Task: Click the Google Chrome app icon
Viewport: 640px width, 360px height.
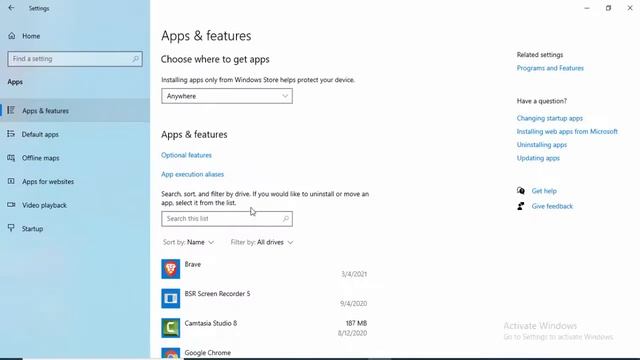Action: click(x=171, y=353)
